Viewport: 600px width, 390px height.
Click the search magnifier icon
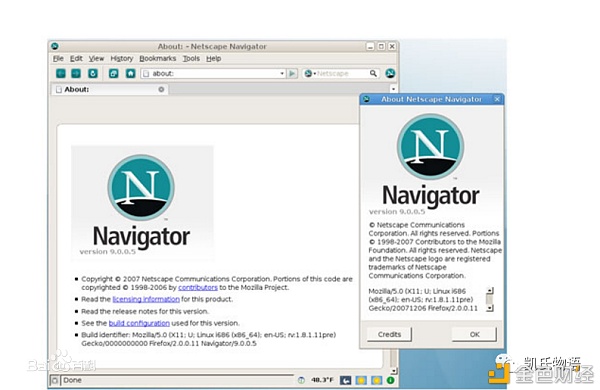373,73
